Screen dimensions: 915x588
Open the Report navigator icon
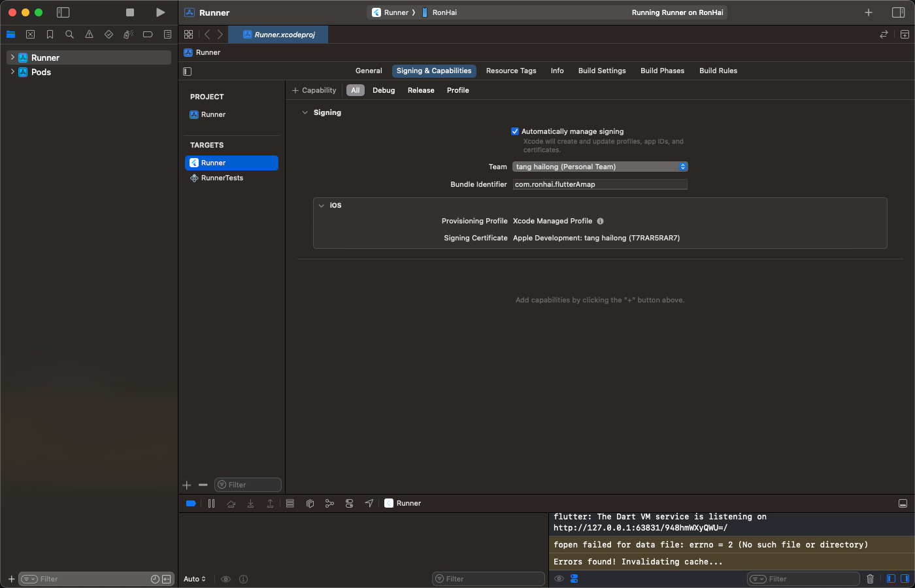(x=167, y=35)
